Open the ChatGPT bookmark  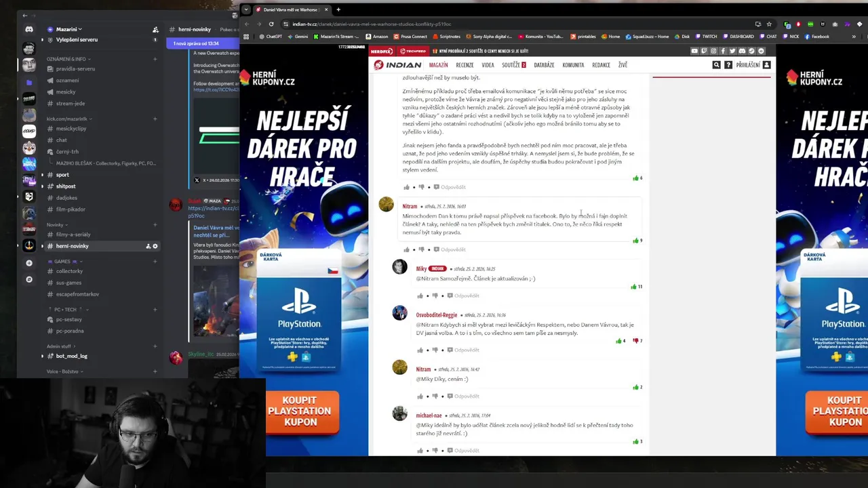[x=270, y=37]
